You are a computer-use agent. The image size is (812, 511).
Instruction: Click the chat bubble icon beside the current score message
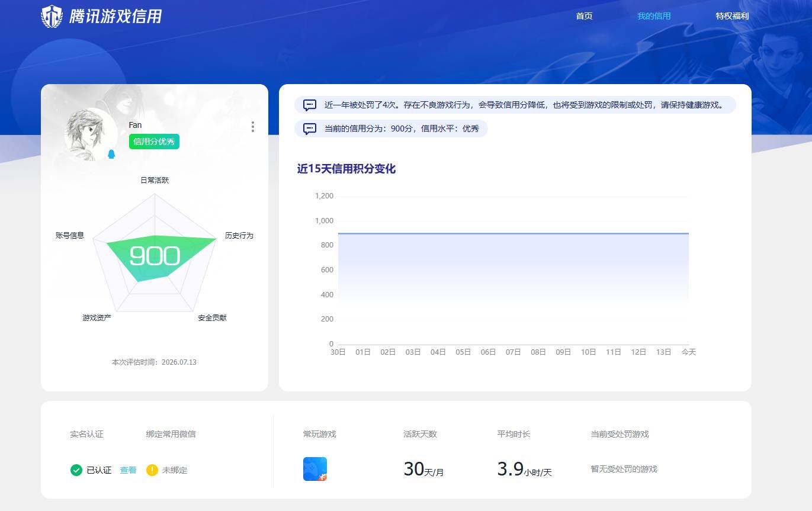(310, 128)
